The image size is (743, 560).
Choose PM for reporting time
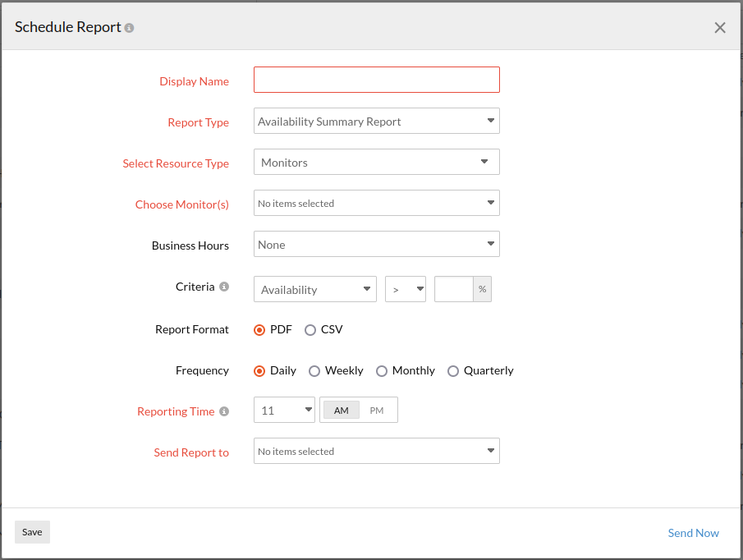pyautogui.click(x=377, y=411)
